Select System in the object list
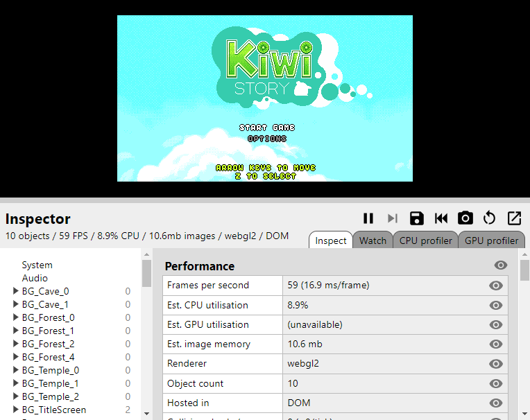The height and width of the screenshot is (420, 530). tap(37, 265)
